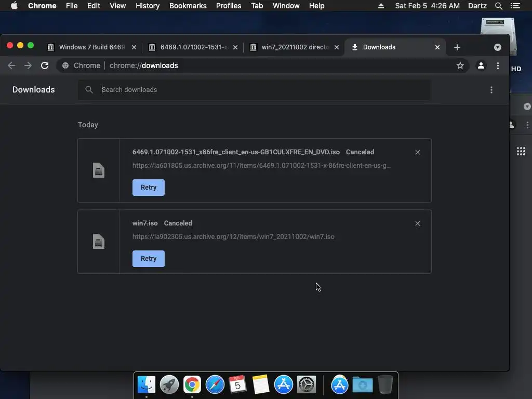
Task: Click the search magnifier in downloads
Action: pyautogui.click(x=89, y=89)
